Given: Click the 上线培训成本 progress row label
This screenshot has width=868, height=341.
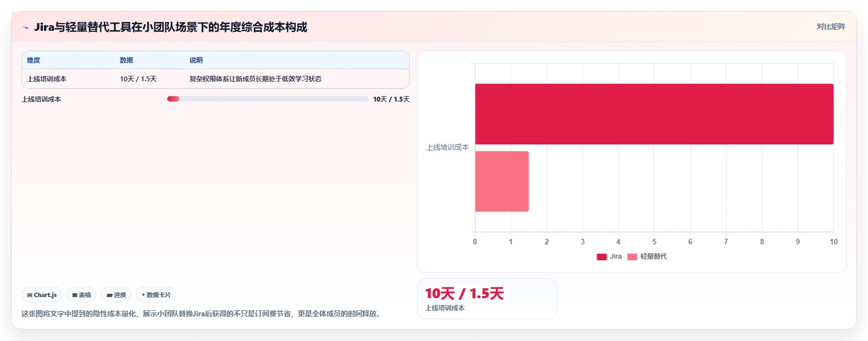Looking at the screenshot, I should [x=41, y=99].
